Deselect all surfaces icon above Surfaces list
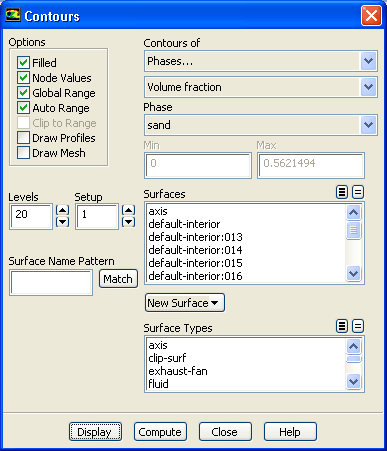The image size is (387, 451). point(358,192)
